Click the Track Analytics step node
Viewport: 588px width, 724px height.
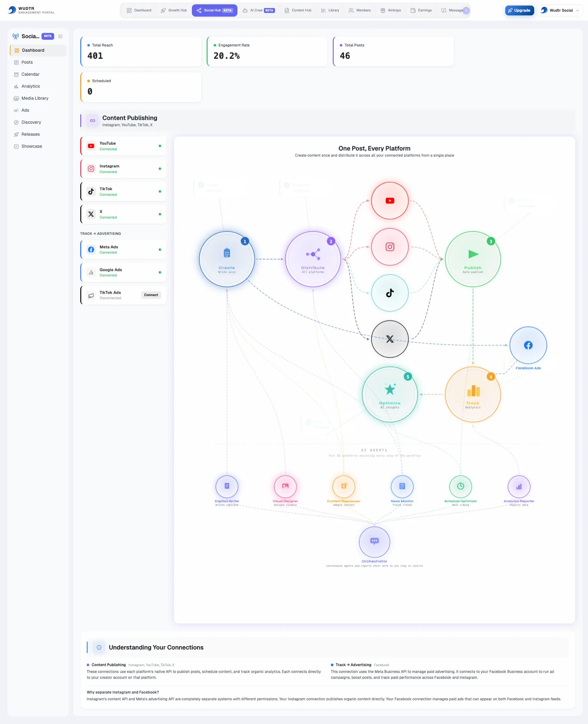(x=473, y=395)
